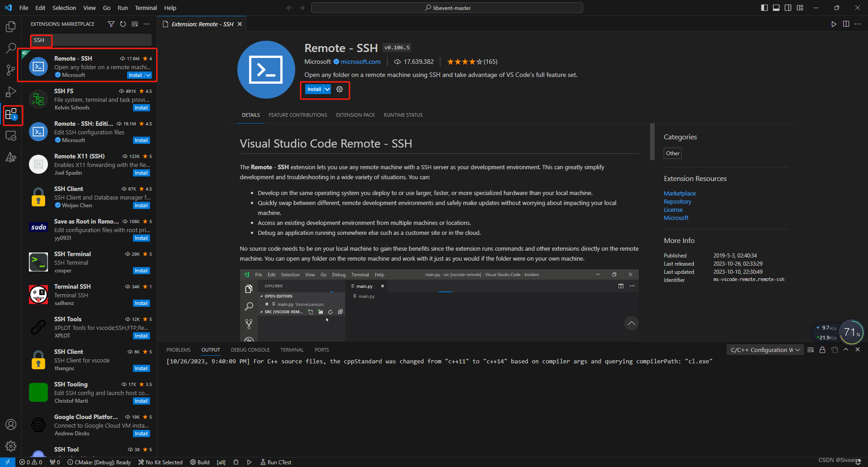Switch to Runtime Status tab
The height and width of the screenshot is (467, 868).
(x=403, y=115)
